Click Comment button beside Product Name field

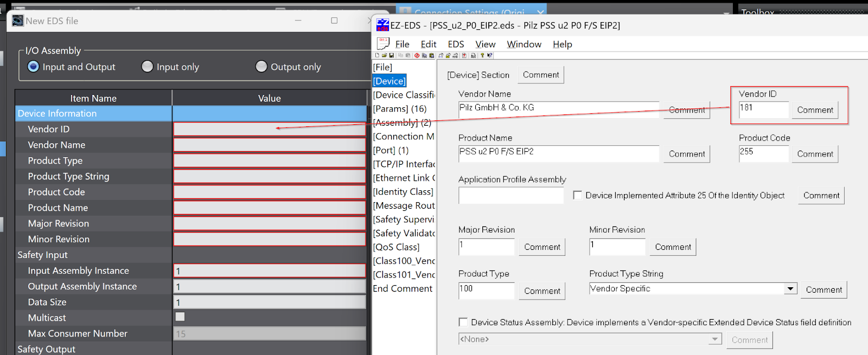686,154
